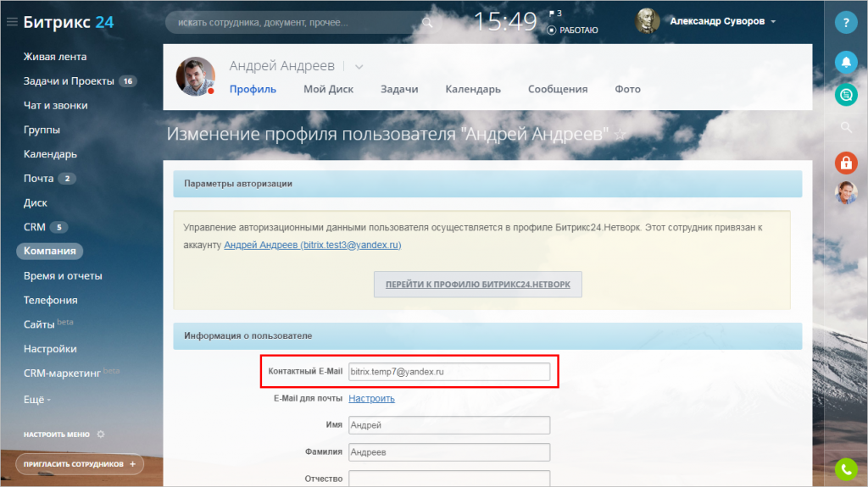Switch to Задачи tab
This screenshot has width=868, height=487.
tap(399, 89)
